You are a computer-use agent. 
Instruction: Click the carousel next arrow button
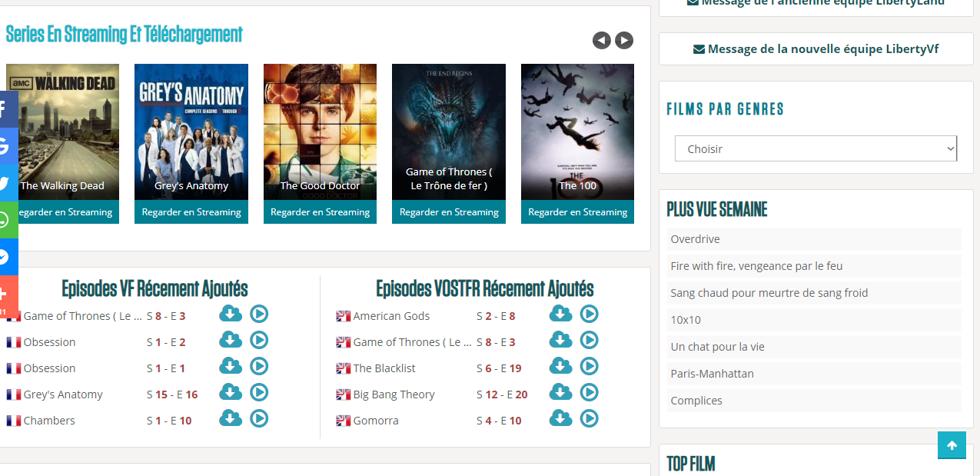tap(624, 40)
